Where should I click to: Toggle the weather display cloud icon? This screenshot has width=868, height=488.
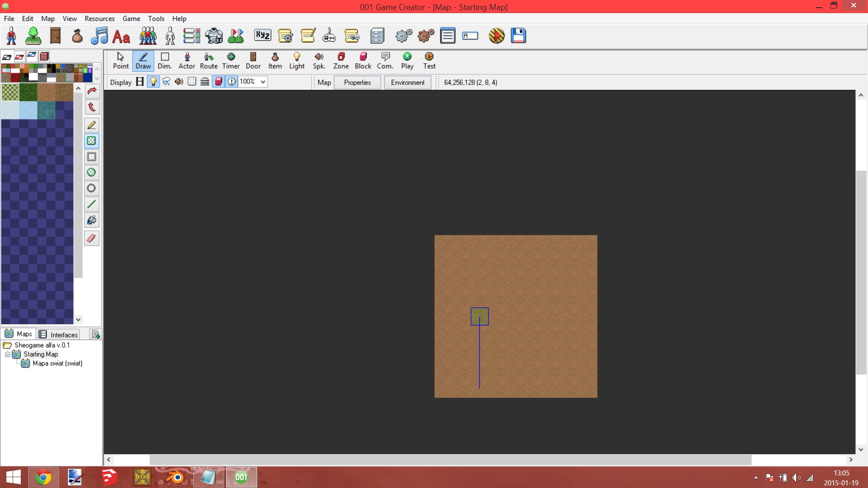click(166, 82)
